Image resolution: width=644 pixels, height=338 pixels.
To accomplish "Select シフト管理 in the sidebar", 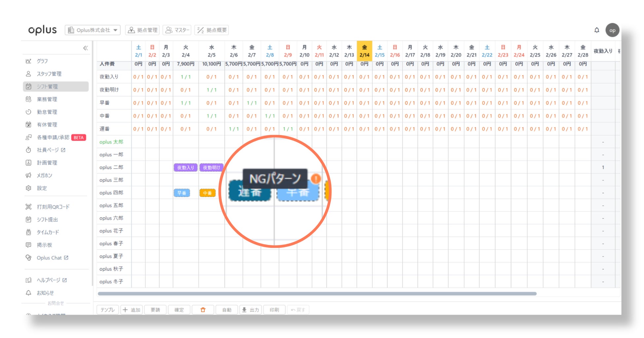I will [56, 86].
